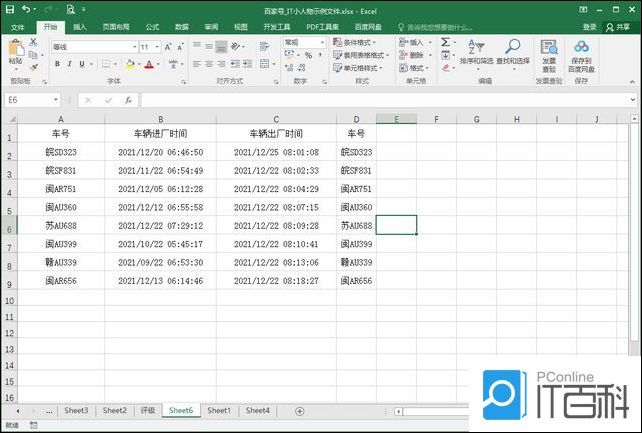This screenshot has height=433, width=642.
Task: Click the insert function fx icon
Action: (x=128, y=100)
